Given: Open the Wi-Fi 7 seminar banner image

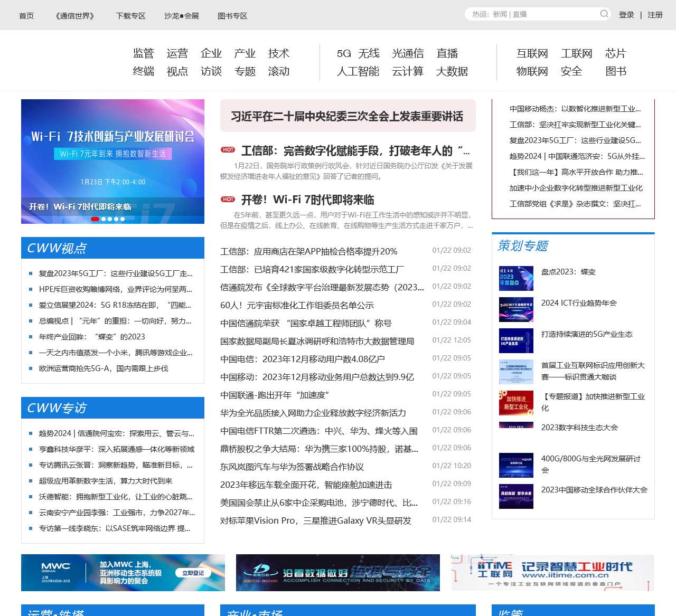Looking at the screenshot, I should (x=112, y=161).
